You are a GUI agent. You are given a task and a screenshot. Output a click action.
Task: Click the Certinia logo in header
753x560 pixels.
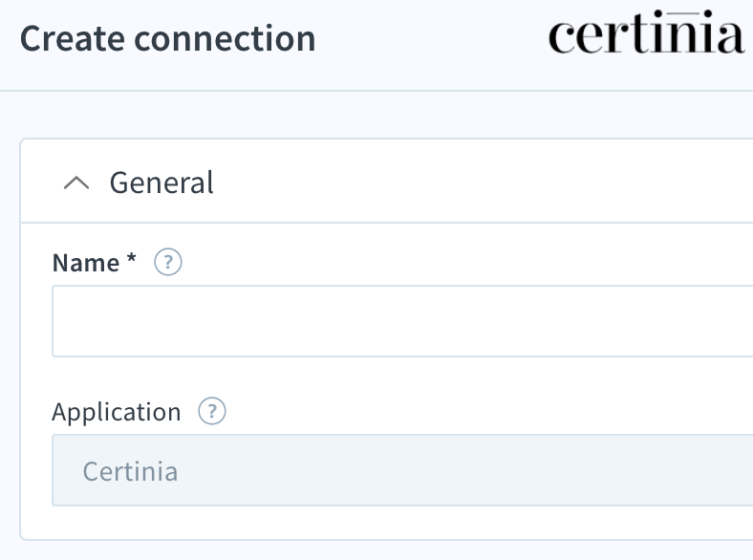646,32
